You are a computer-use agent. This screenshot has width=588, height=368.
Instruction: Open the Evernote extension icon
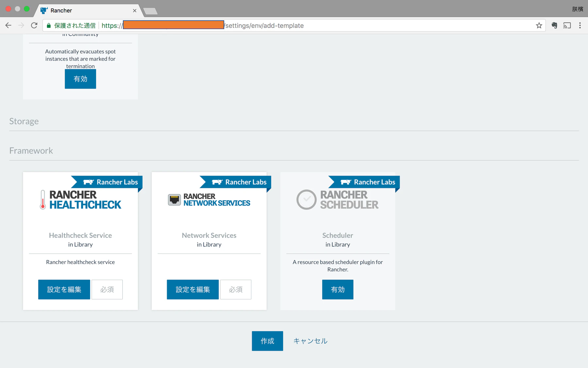coord(554,26)
